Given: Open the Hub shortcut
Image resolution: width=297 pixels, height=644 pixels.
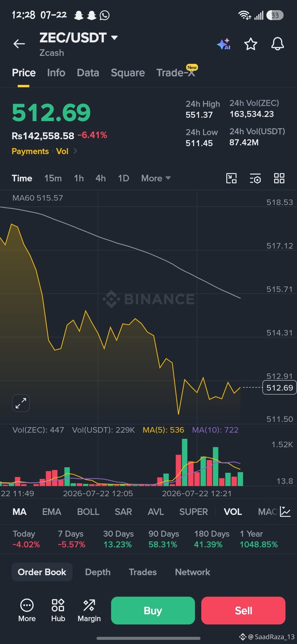Looking at the screenshot, I should pos(58,610).
